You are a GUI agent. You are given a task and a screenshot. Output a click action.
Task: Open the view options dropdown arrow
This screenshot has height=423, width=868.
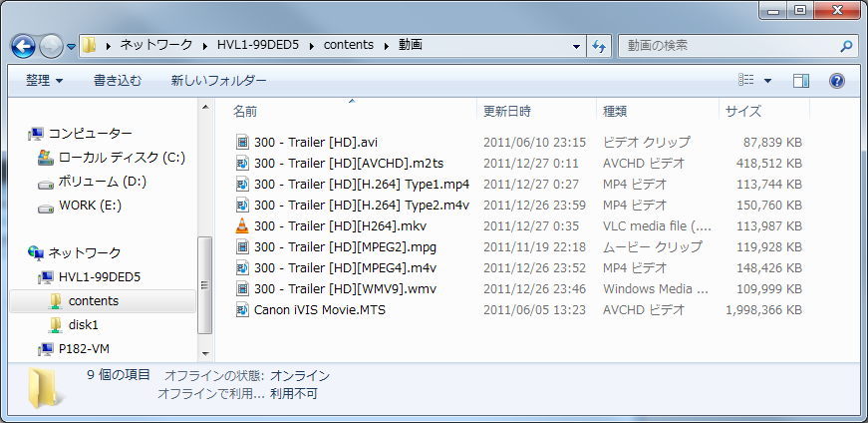767,81
